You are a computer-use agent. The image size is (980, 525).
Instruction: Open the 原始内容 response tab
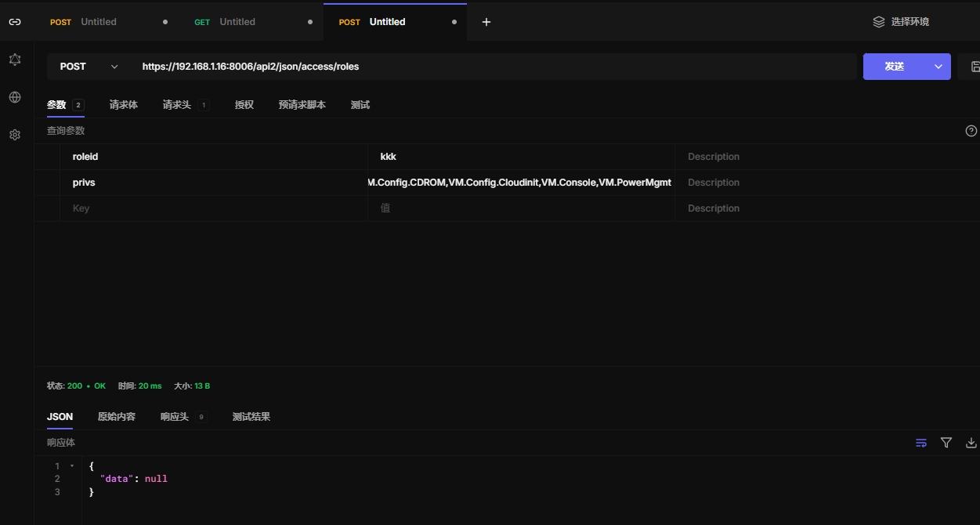[117, 417]
